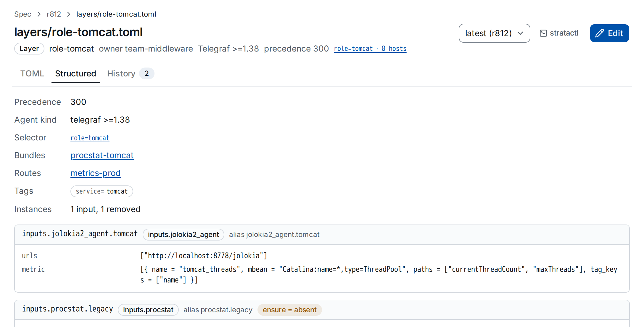
Task: Click the urls value text
Action: (x=204, y=256)
